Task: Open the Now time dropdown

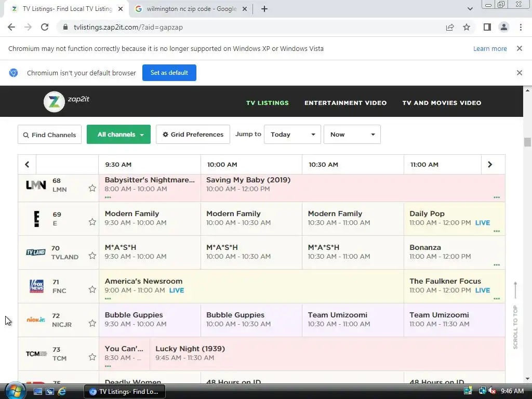Action: [352, 135]
